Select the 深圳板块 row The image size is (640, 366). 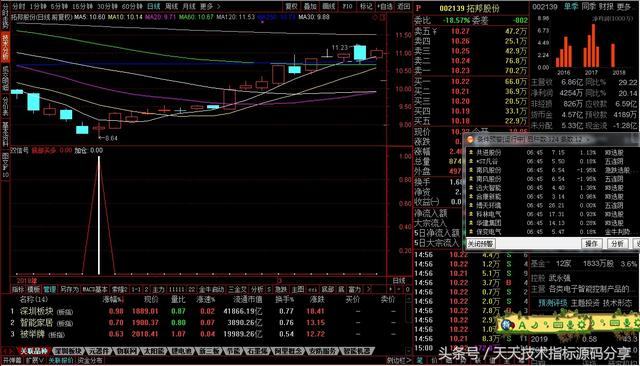pyautogui.click(x=204, y=311)
